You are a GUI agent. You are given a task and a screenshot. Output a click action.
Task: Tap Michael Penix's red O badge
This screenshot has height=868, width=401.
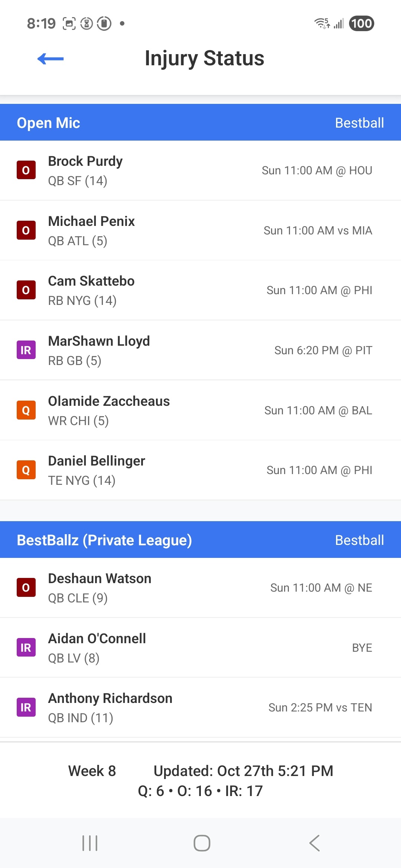26,230
